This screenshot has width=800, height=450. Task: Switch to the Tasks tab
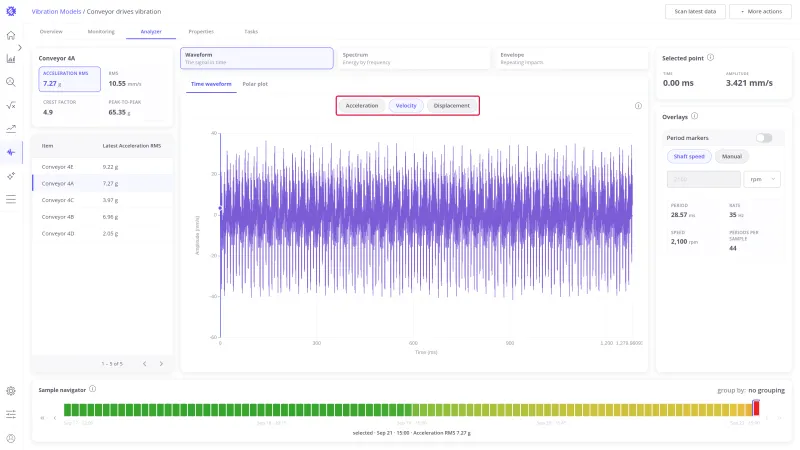251,32
